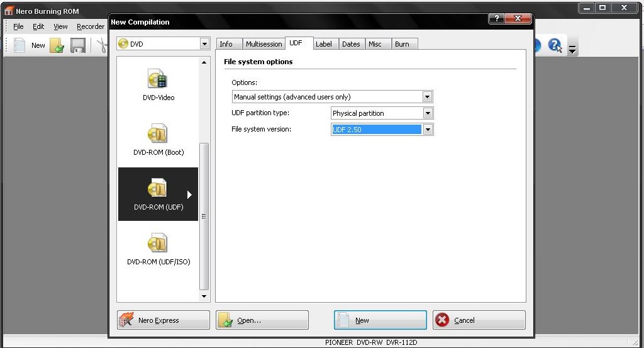Choose the DVD-ROM (Boot) compilation icon
The height and width of the screenshot is (348, 644).
click(158, 134)
